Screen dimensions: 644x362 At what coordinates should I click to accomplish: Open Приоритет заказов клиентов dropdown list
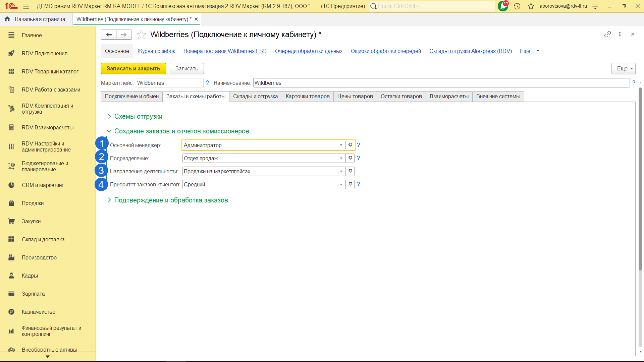pyautogui.click(x=341, y=184)
